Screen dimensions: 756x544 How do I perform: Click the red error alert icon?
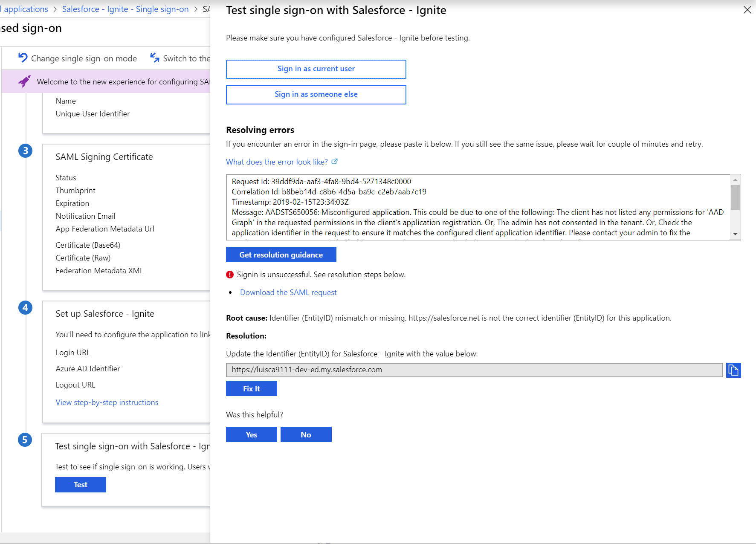(230, 275)
